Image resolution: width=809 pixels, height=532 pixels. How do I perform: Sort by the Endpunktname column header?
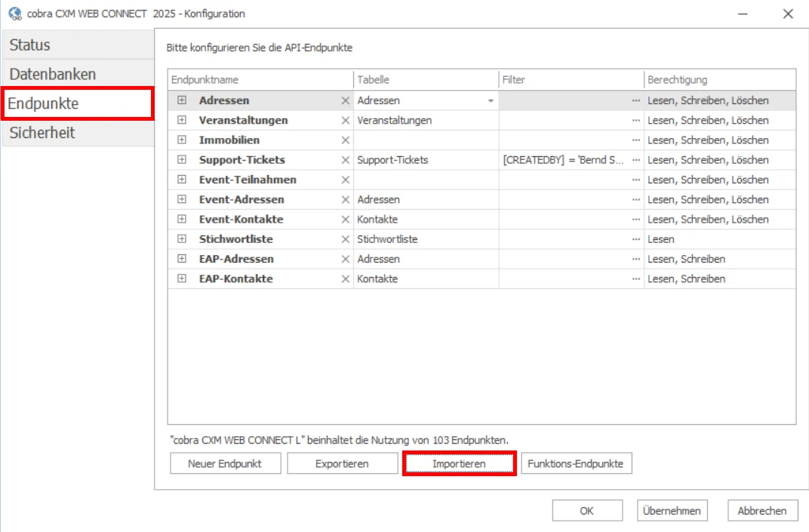[x=260, y=79]
